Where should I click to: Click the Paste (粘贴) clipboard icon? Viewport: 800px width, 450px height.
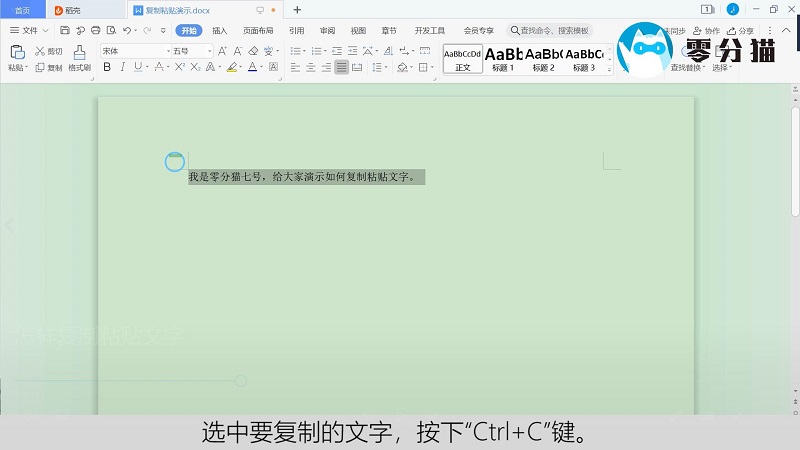17,51
